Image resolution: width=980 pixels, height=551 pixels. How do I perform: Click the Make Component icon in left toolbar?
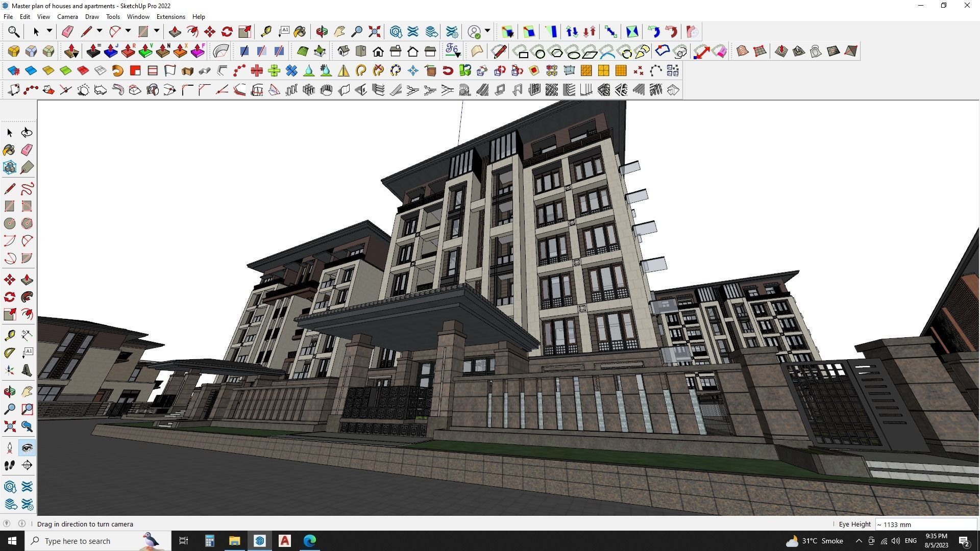[9, 167]
